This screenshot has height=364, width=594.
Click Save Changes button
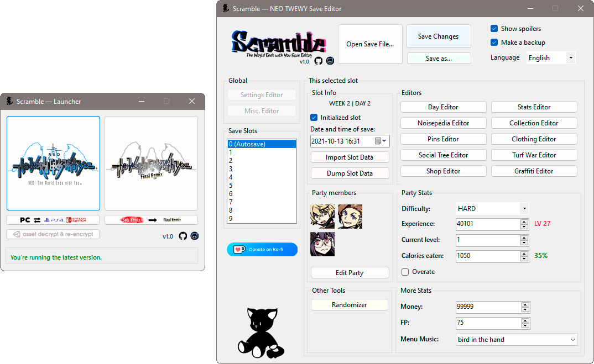(x=439, y=36)
